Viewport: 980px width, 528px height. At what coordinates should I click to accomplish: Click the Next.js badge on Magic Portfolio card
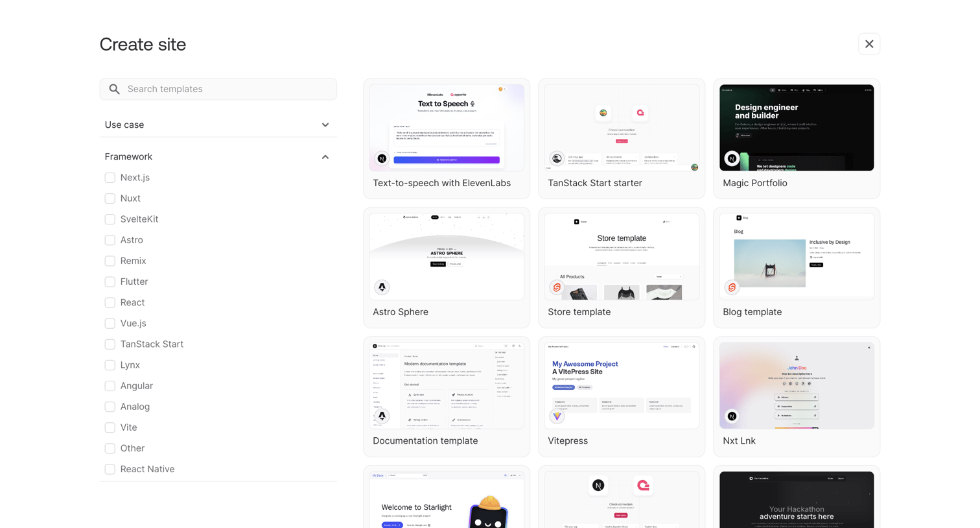tap(732, 158)
